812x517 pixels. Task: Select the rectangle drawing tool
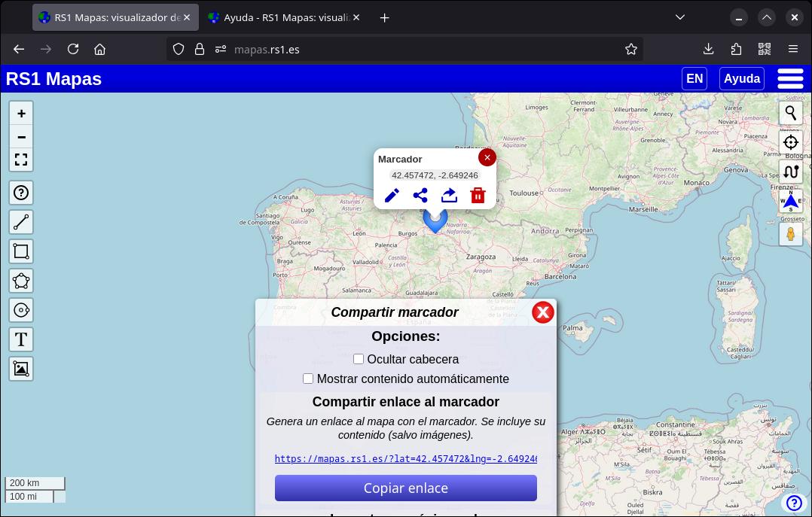pos(21,251)
